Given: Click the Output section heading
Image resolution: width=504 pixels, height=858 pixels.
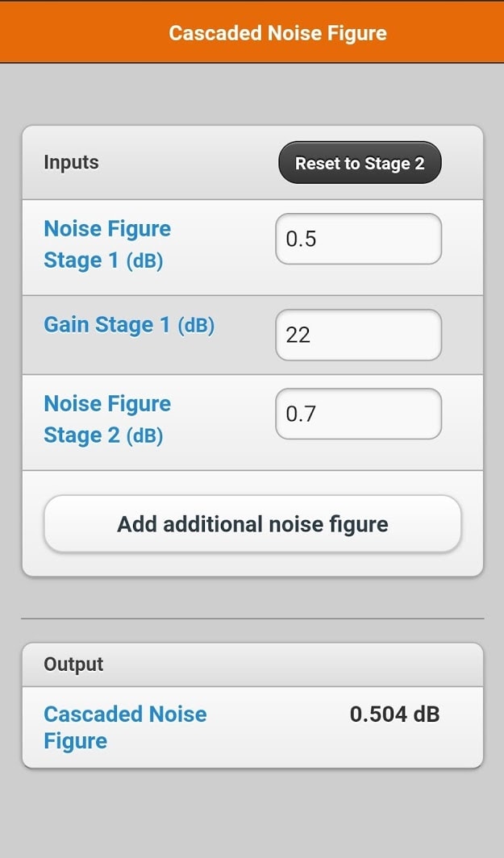Looking at the screenshot, I should pyautogui.click(x=73, y=664).
